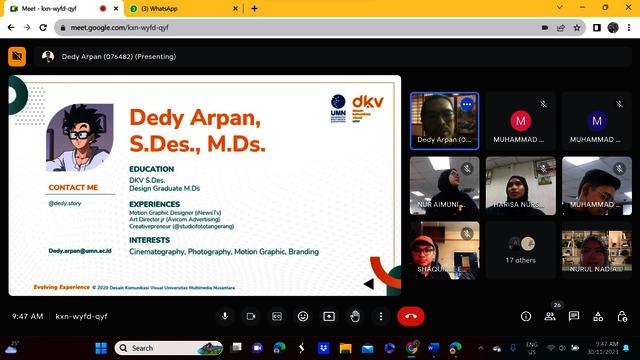Click the unpin presentation orange button
The width and height of the screenshot is (640, 360).
point(17,56)
